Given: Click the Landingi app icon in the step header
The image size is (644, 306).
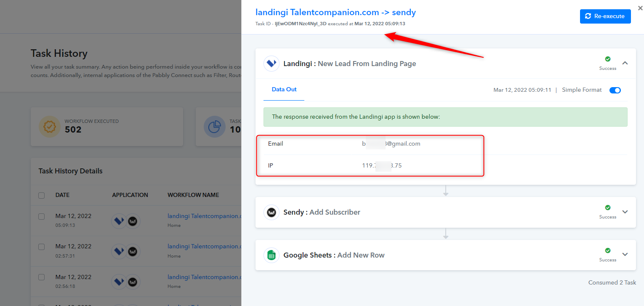Looking at the screenshot, I should click(271, 64).
